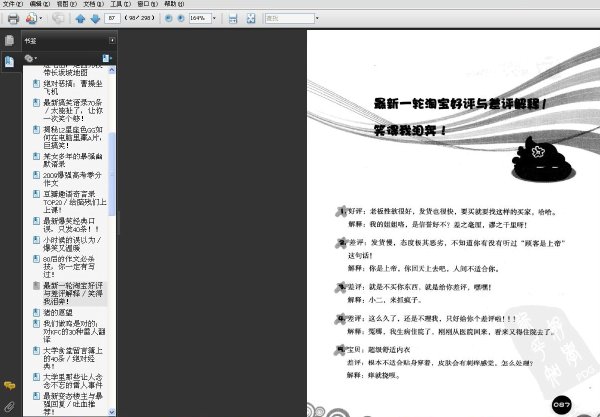The image size is (600, 417).
Task: Select bookmark 美女多年的暴强幽默语录
Action: [x=73, y=160]
